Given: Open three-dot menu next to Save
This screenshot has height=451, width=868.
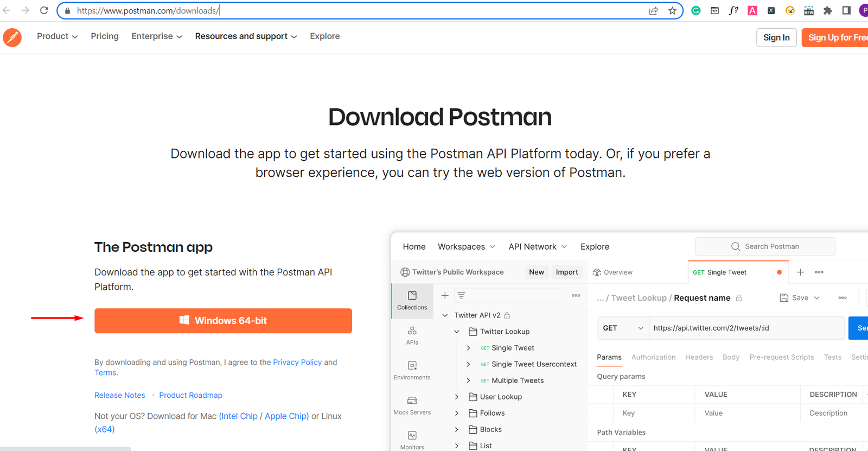Looking at the screenshot, I should 842,297.
